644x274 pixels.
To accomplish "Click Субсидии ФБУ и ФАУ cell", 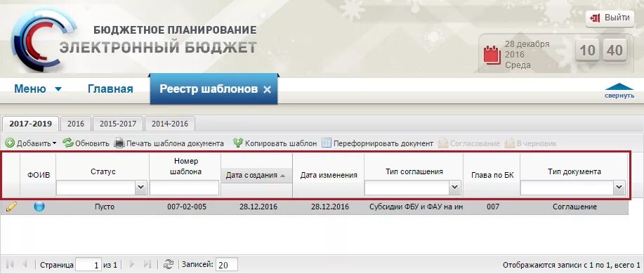I will (x=416, y=207).
